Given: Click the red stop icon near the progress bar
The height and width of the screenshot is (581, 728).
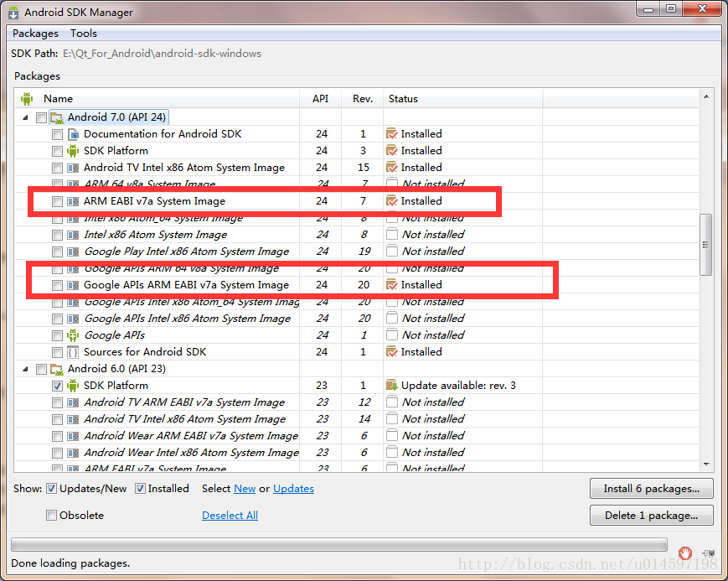Looking at the screenshot, I should point(684,553).
